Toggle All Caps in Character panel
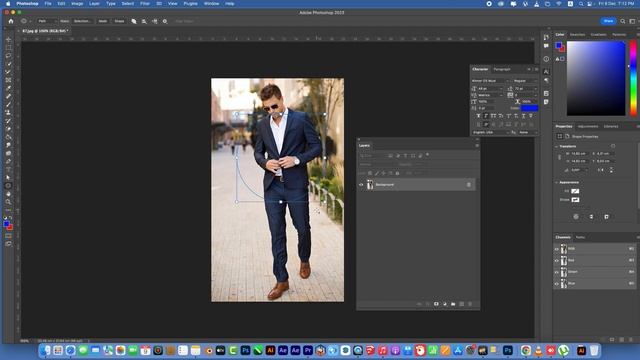 click(493, 116)
